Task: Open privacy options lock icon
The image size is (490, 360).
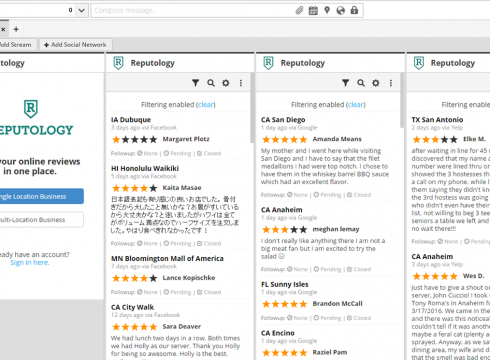Action: click(354, 10)
